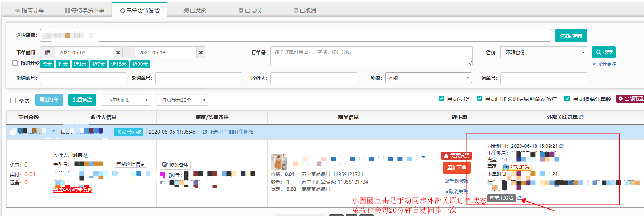The image size is (644, 216).
Task: Click the calendar icon beside 下单时间
Action: pyautogui.click(x=47, y=52)
